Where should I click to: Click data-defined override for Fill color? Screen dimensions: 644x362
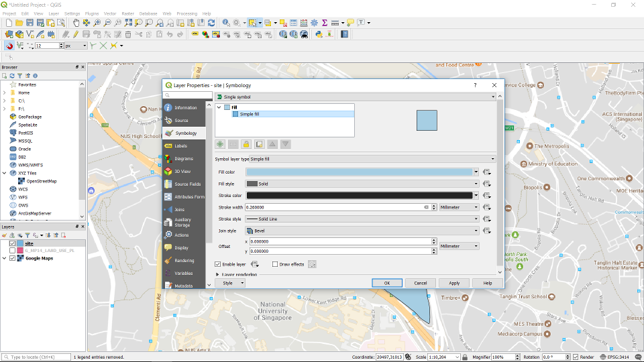click(x=486, y=172)
